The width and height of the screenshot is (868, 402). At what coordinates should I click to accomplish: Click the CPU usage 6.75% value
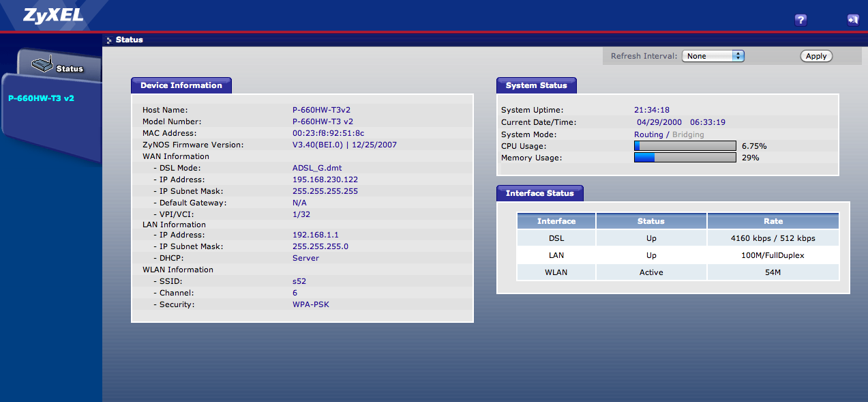coord(754,146)
